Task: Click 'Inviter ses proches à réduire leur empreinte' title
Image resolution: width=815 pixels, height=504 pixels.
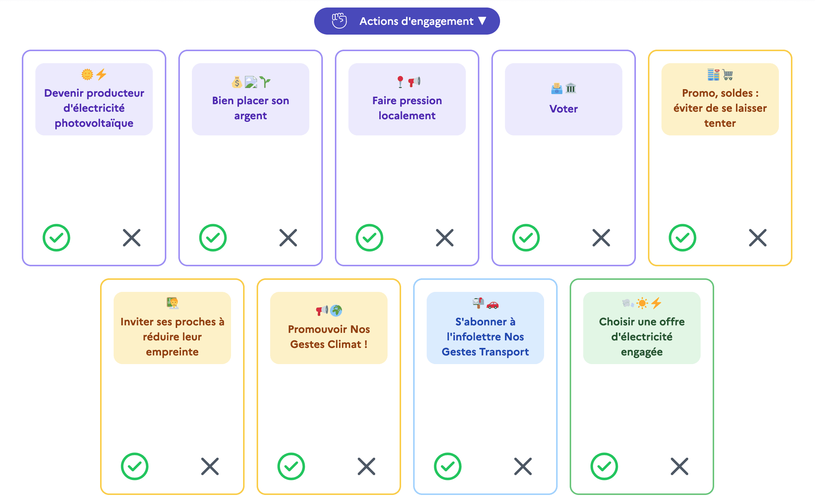Action: point(172,337)
